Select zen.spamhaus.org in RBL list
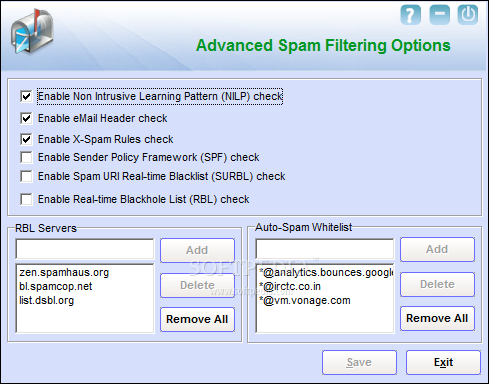 [64, 272]
